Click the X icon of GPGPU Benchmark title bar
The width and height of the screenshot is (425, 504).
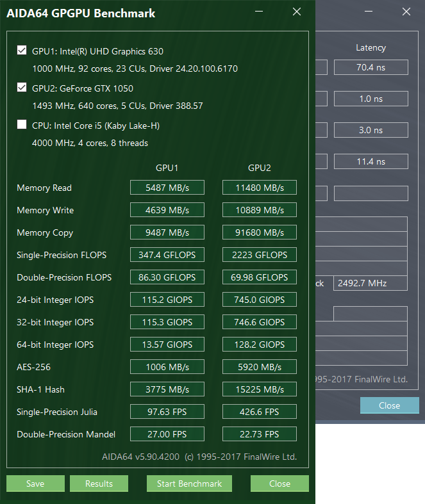[x=297, y=12]
